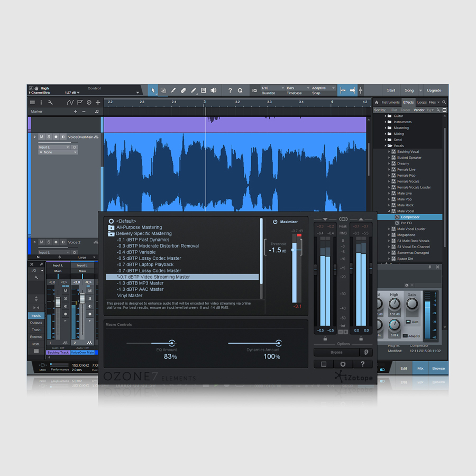
Task: Toggle the Maximizer power button
Action: [x=275, y=222]
